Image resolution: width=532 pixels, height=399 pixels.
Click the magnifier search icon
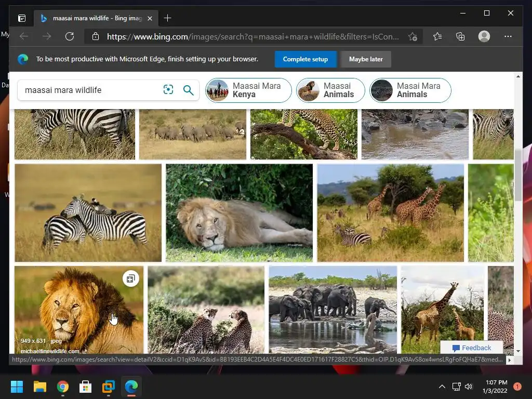[x=188, y=90]
